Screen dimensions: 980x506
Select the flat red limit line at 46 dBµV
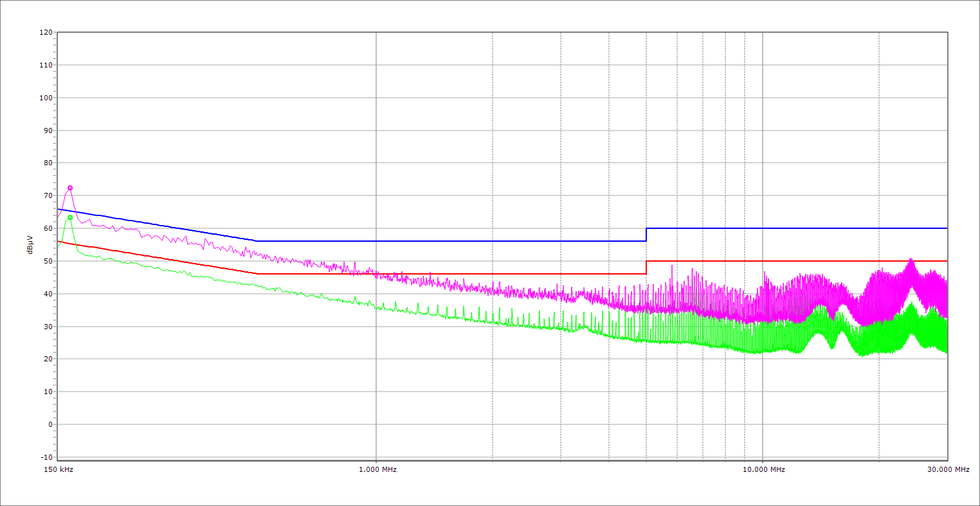450,274
